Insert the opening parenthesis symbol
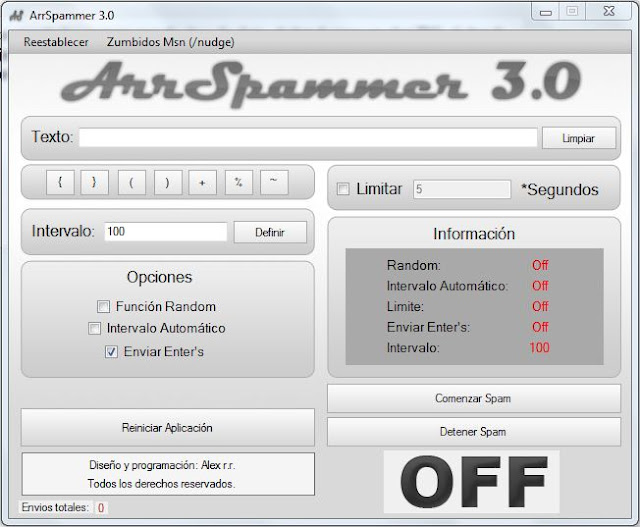 tap(131, 182)
